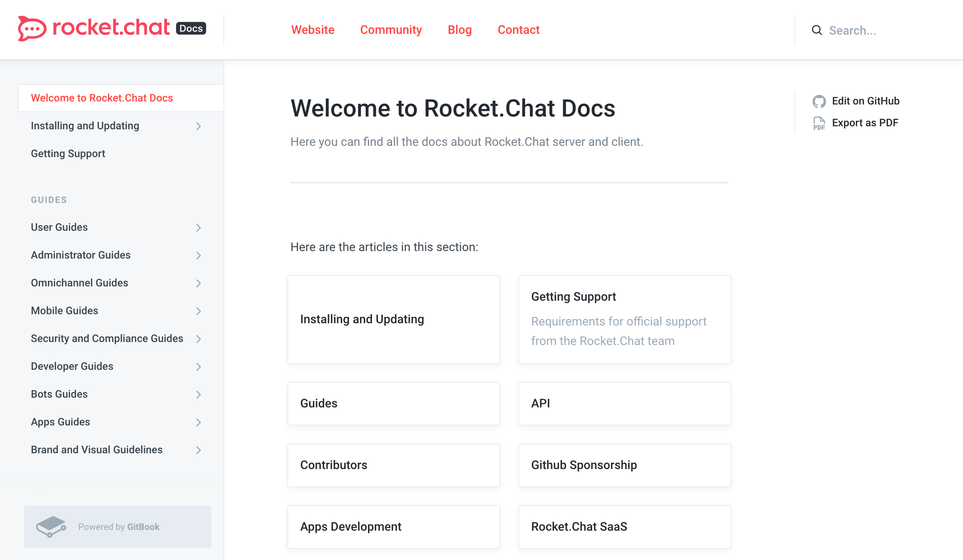Select Developer Guides sidebar label

point(72,366)
